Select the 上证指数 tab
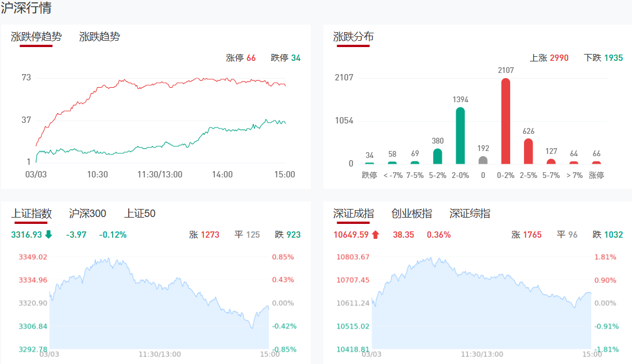Viewport: 632px width, 364px height. [32, 214]
